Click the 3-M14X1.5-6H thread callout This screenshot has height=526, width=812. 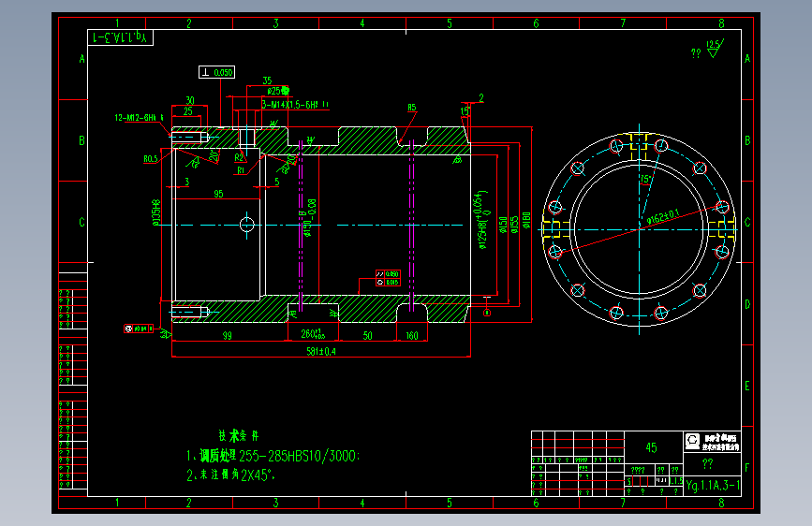coord(295,105)
